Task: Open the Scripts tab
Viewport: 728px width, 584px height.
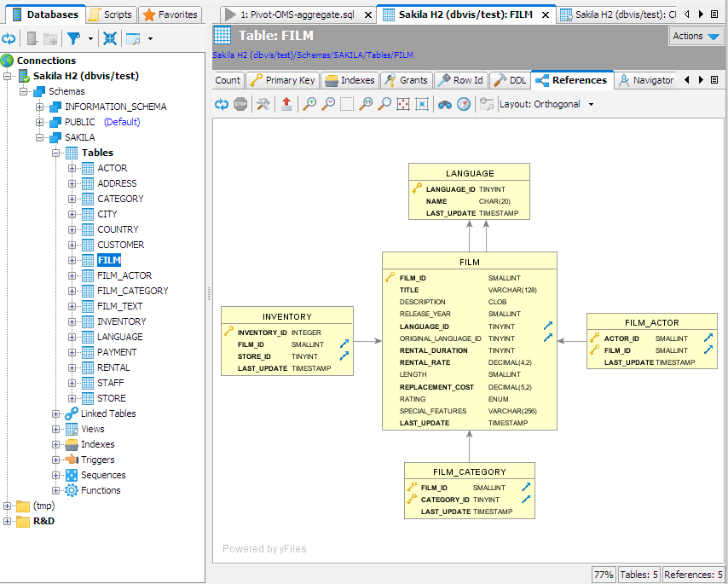Action: coord(110,14)
